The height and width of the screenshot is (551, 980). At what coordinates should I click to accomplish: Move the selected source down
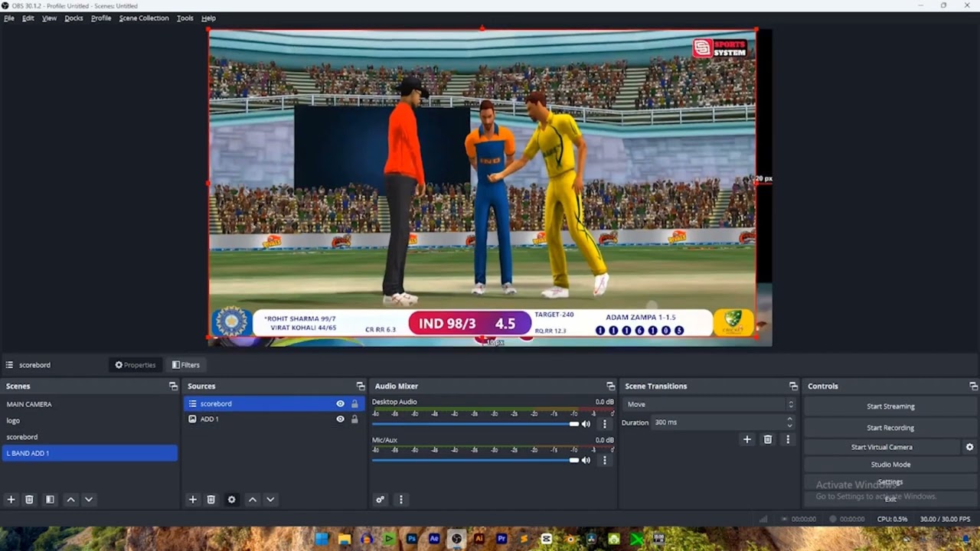click(270, 500)
